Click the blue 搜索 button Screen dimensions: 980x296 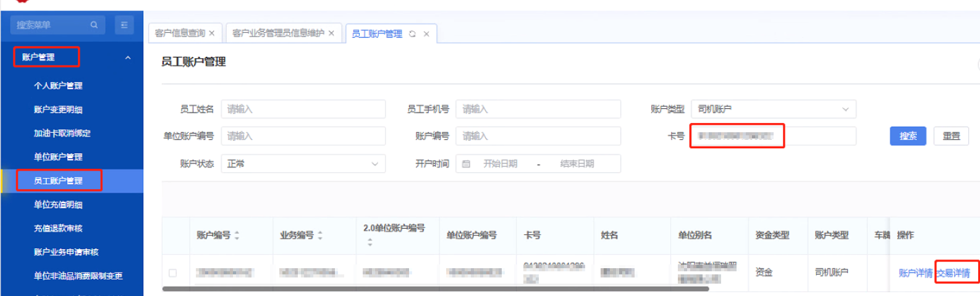908,136
